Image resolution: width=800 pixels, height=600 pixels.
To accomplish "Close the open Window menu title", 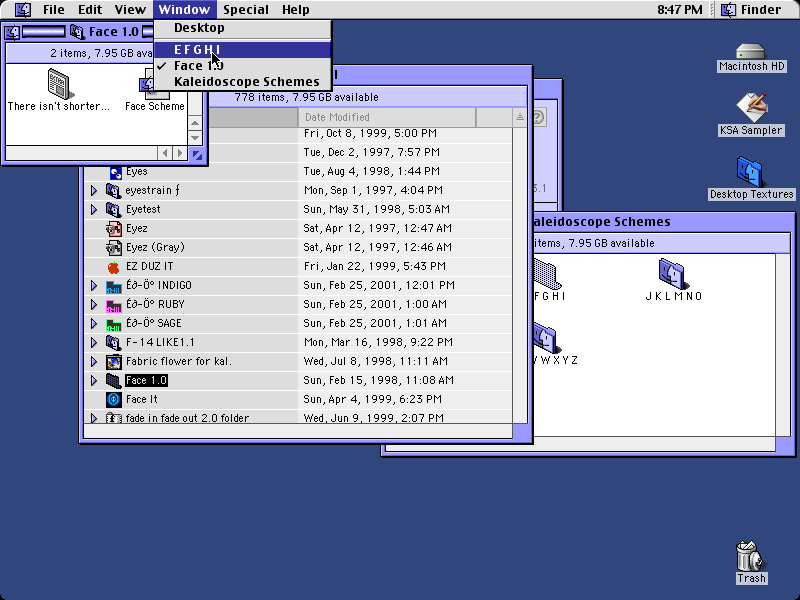I will pyautogui.click(x=184, y=10).
